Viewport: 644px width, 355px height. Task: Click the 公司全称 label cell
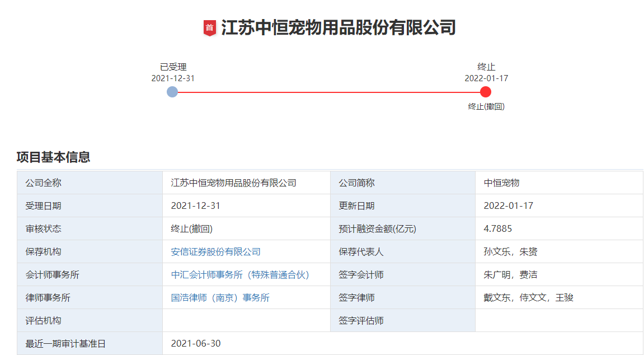(90, 183)
